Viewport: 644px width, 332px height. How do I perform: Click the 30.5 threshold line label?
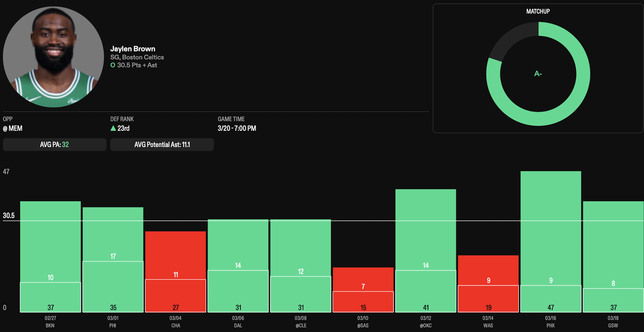[9, 216]
